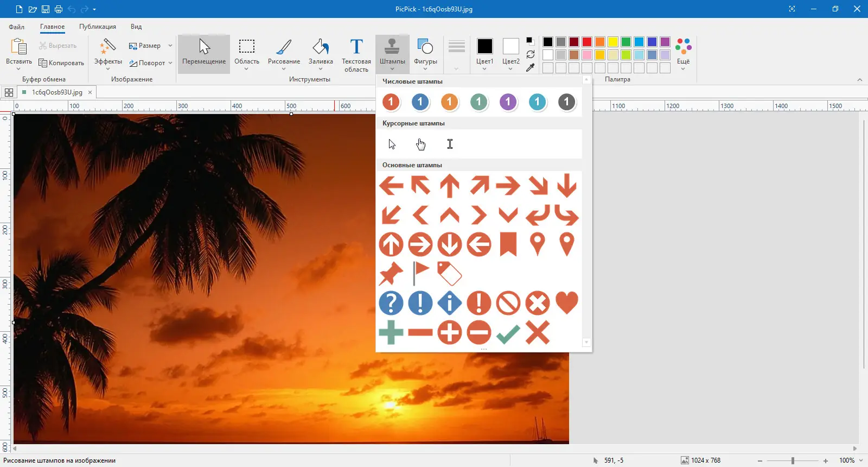Reset colors to default black and white

click(530, 41)
